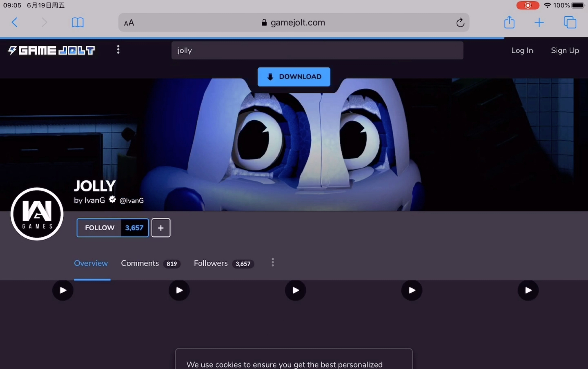Viewport: 588px width, 369px height.
Task: Open the Safari share sheet icon
Action: coord(509,22)
